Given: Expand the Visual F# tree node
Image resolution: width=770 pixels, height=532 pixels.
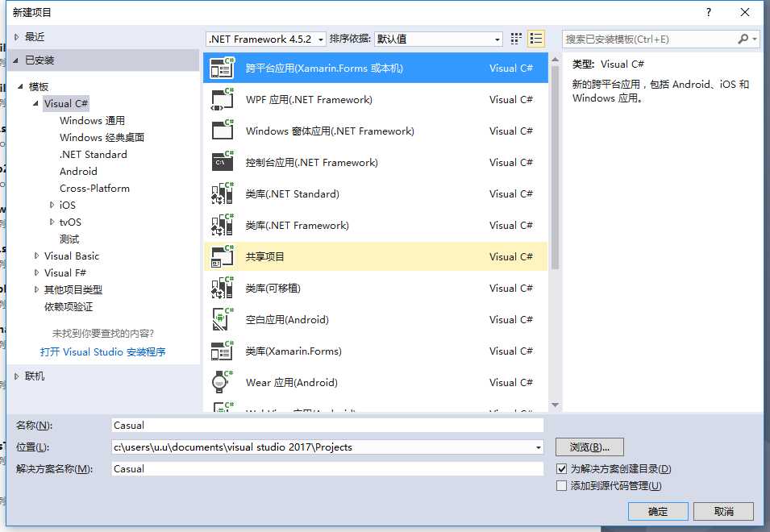Looking at the screenshot, I should (36, 273).
